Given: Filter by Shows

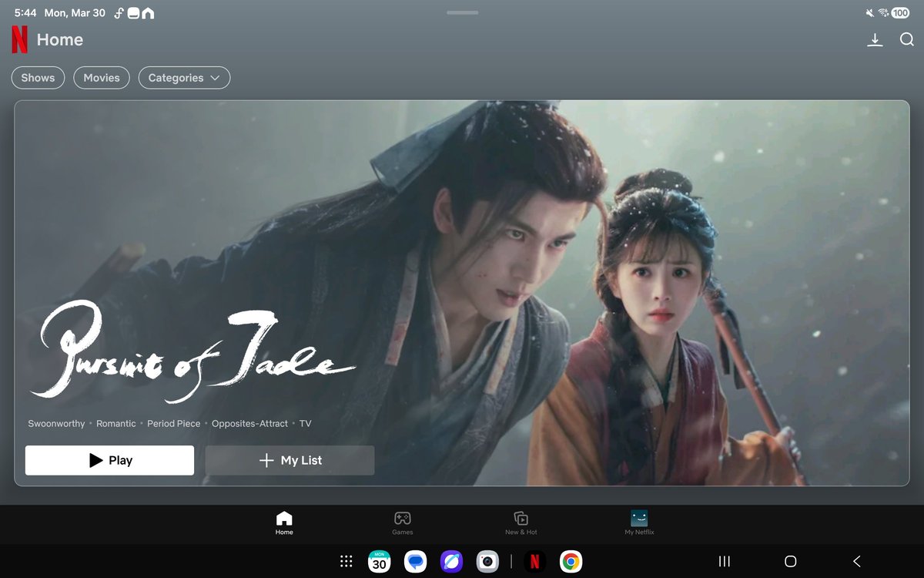Looking at the screenshot, I should coord(38,78).
